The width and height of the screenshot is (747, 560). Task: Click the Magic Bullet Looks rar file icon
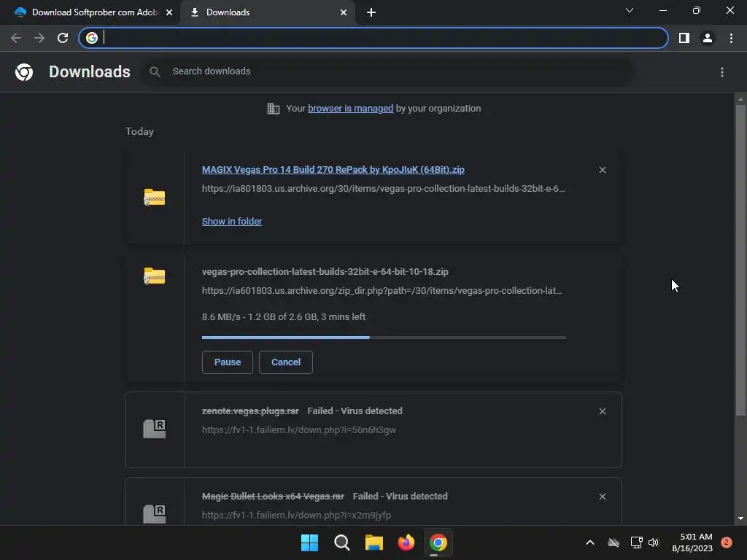[155, 514]
